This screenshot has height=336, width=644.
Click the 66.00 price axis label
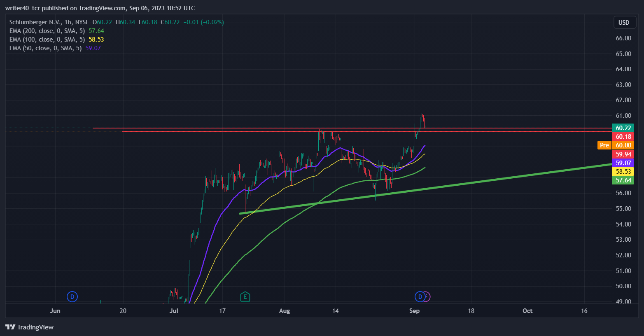coord(623,38)
